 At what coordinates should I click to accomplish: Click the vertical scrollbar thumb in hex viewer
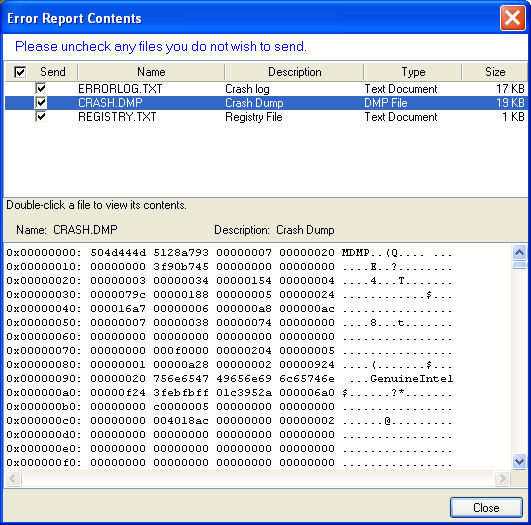[519, 265]
